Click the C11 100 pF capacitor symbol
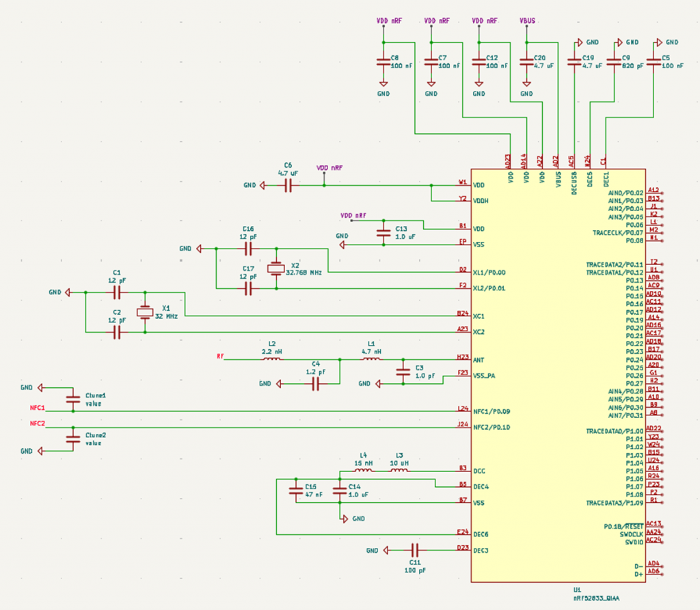The height and width of the screenshot is (610, 700). 415,550
